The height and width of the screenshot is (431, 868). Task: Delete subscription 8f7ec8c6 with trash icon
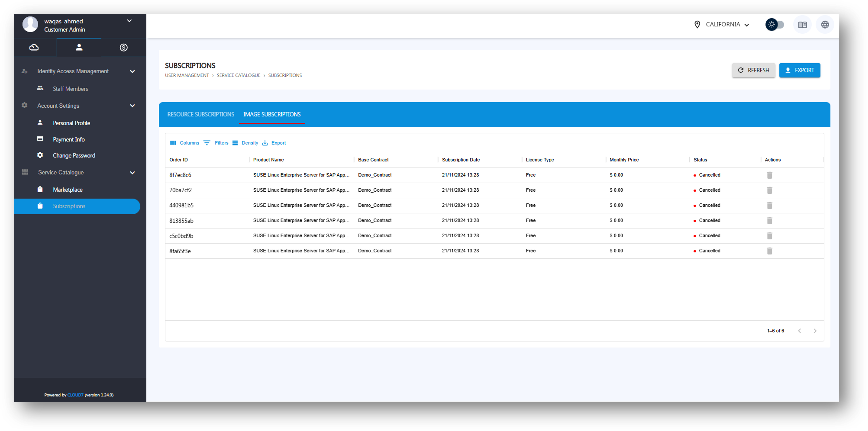(769, 175)
